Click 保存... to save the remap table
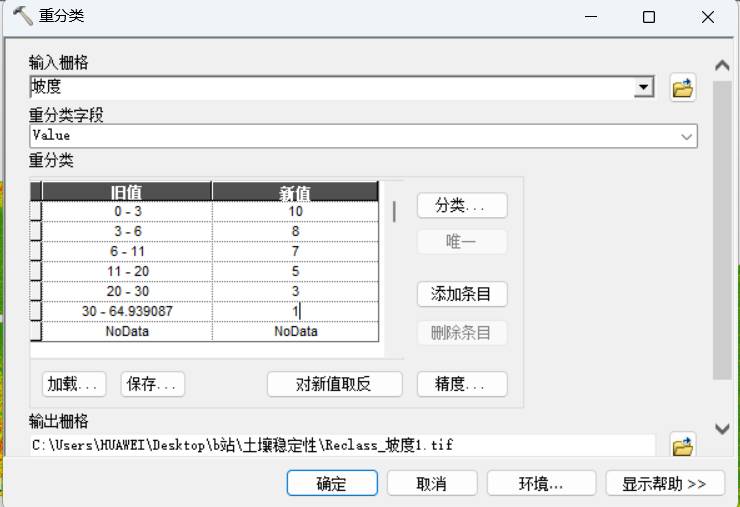The image size is (740, 507). point(153,384)
